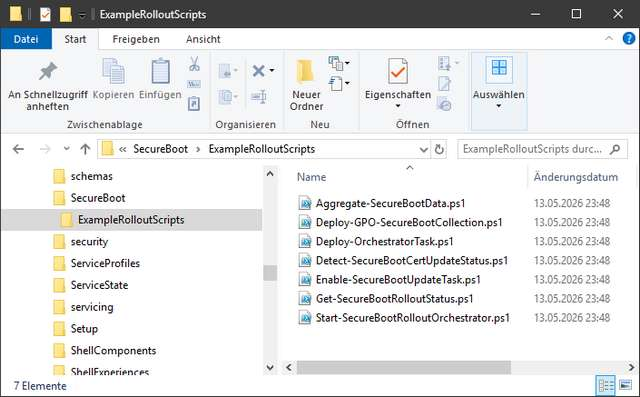Go up one level with the up arrow

[x=85, y=149]
